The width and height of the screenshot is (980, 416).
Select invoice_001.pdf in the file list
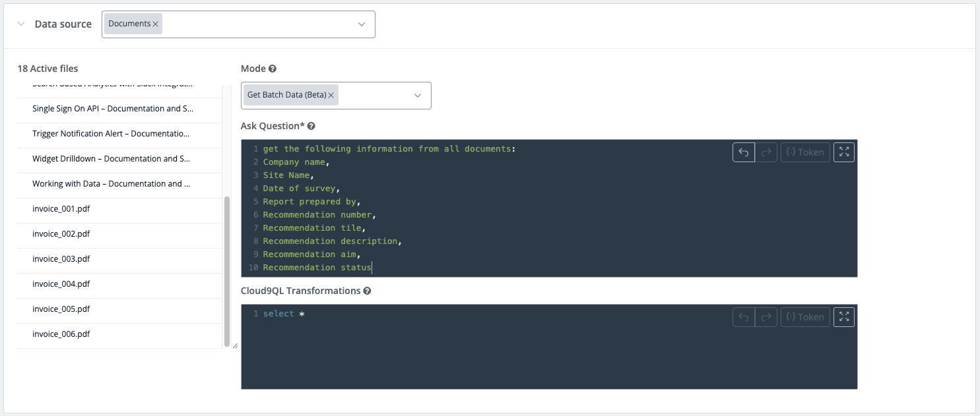61,209
